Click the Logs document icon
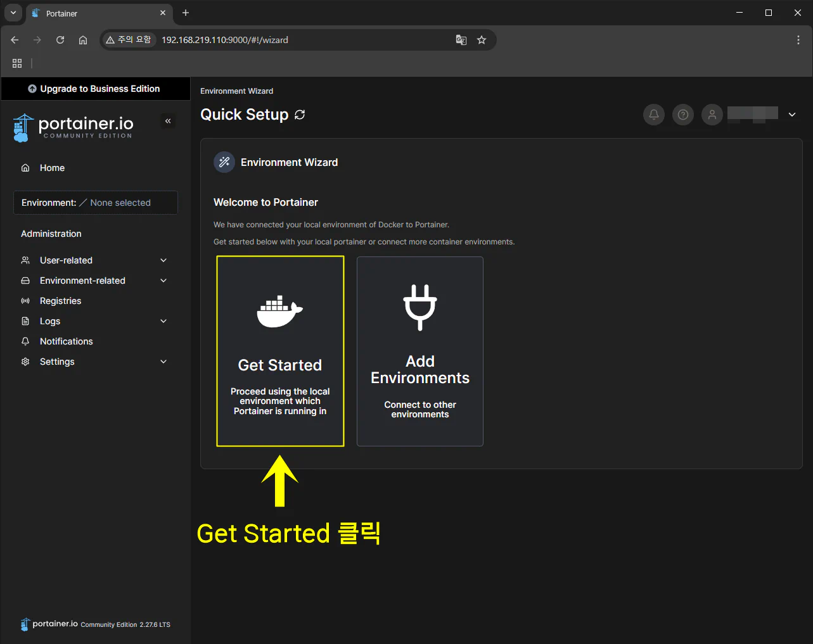The image size is (813, 644). 25,321
